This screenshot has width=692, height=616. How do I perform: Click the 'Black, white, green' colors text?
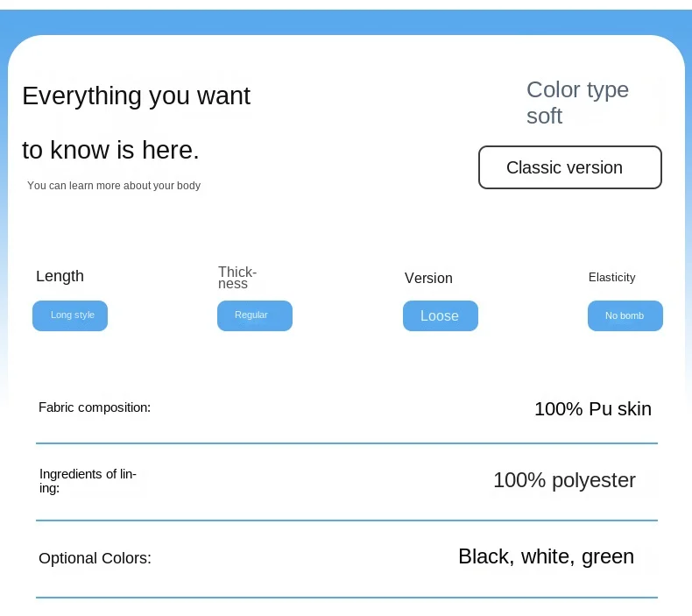[x=546, y=556]
